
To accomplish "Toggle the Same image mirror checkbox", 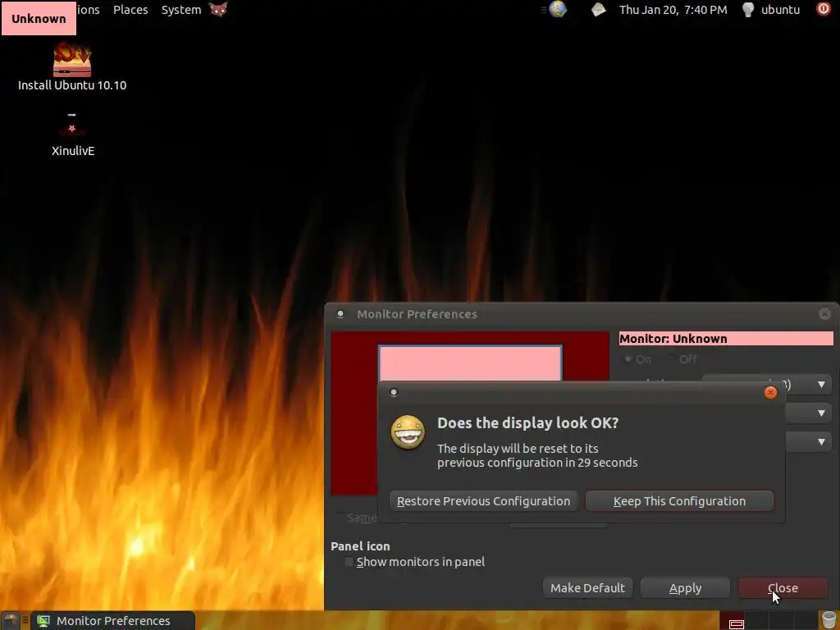I will [x=340, y=517].
